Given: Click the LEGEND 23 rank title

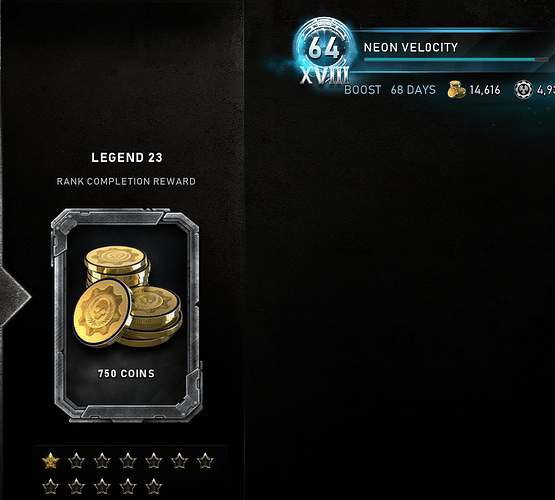Looking at the screenshot, I should click(x=127, y=157).
